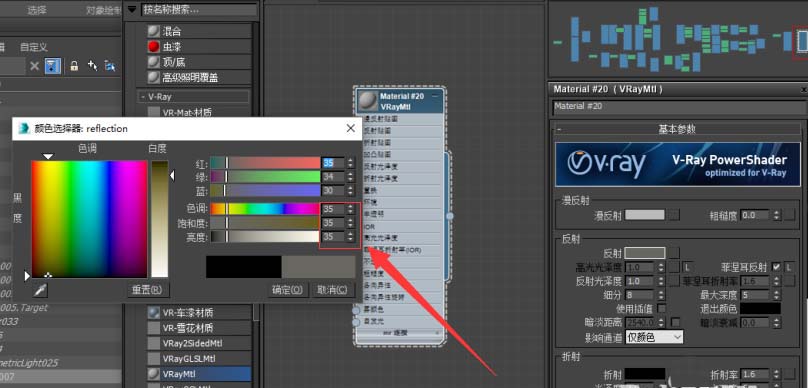The height and width of the screenshot is (388, 808).
Task: Collapse Material #20 node with minus icon
Action: point(435,96)
